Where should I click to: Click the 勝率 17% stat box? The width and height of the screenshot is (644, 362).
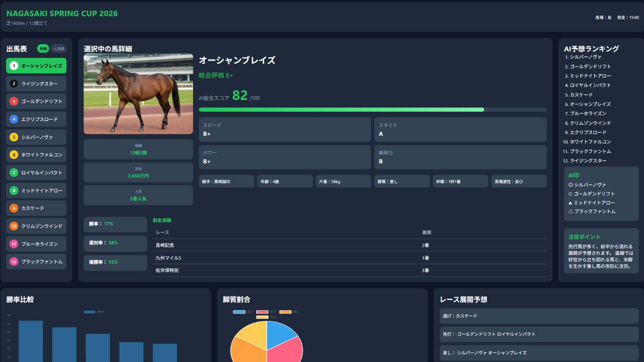pyautogui.click(x=116, y=224)
